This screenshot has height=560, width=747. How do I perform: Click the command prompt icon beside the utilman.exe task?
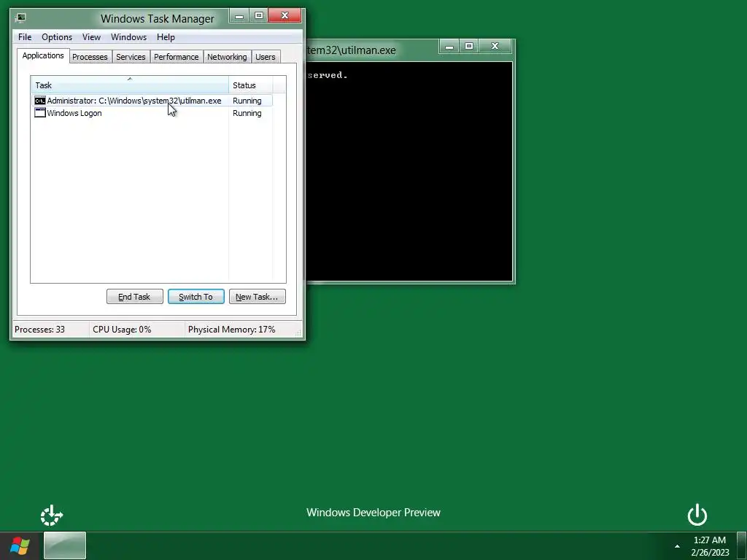tap(40, 101)
